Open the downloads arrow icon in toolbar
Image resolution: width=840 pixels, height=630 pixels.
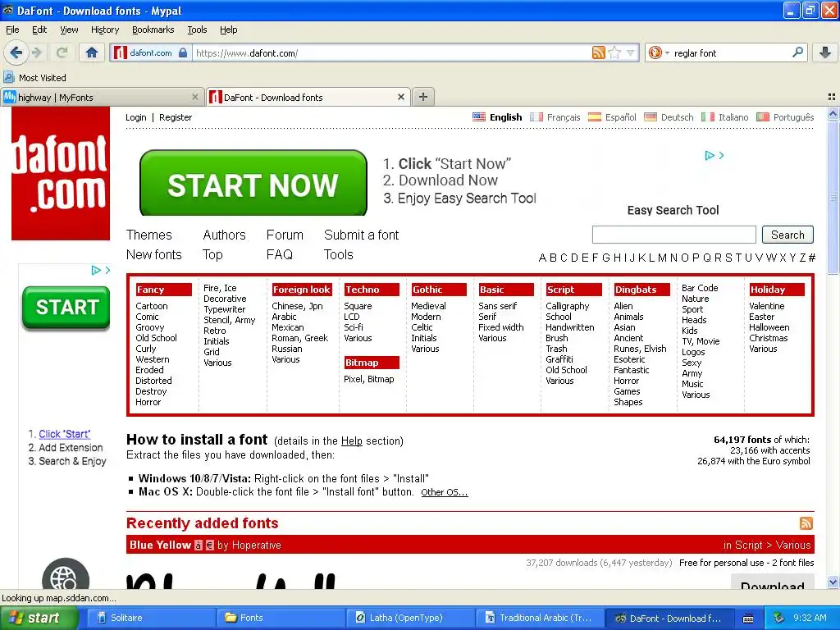[825, 52]
